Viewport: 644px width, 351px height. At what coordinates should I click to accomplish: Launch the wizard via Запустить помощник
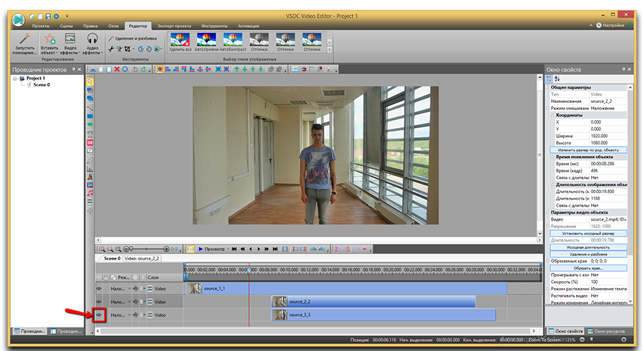[x=24, y=44]
